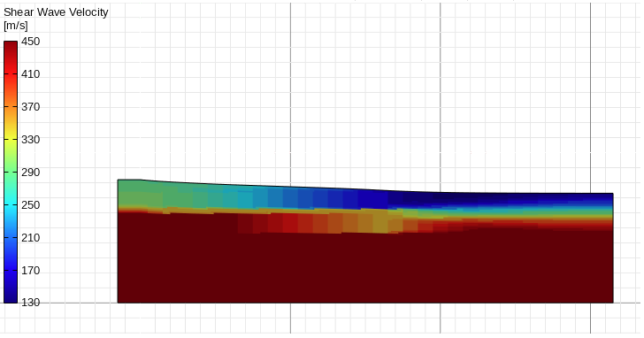
Task: Click the vertical color scale bar
Action: coord(11,172)
